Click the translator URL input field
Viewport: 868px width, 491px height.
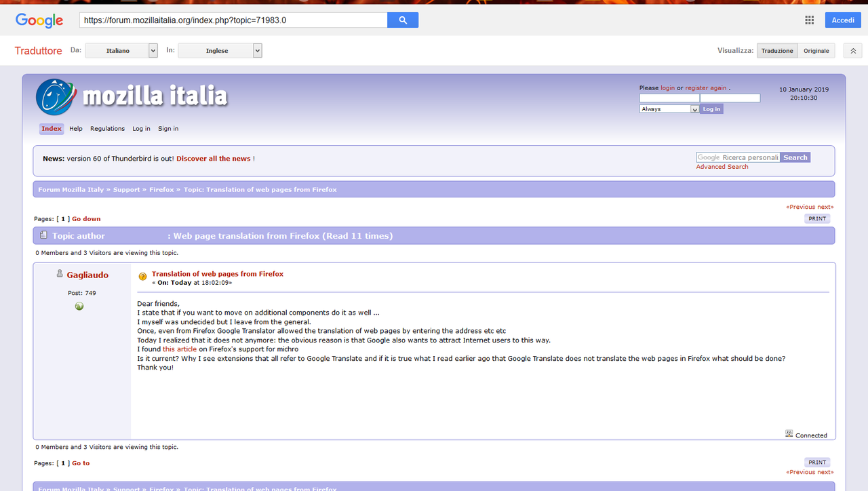point(233,20)
